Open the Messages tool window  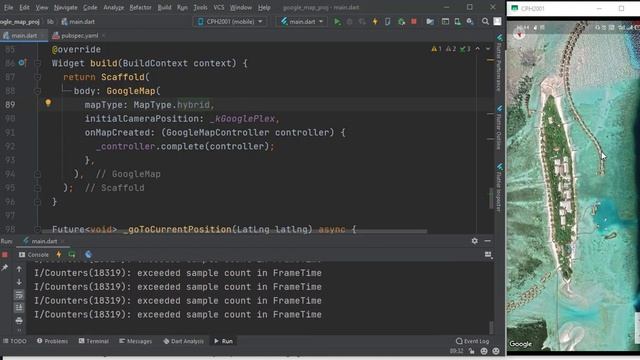[136, 341]
